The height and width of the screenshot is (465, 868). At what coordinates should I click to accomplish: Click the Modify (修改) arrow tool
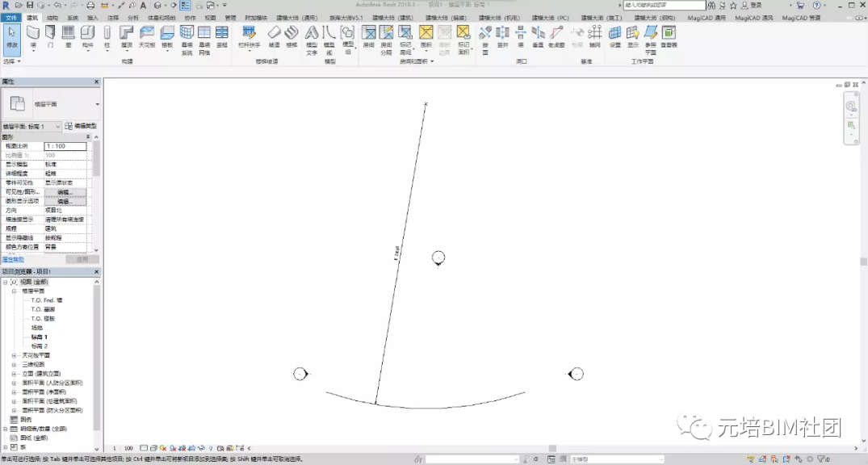[x=11, y=38]
